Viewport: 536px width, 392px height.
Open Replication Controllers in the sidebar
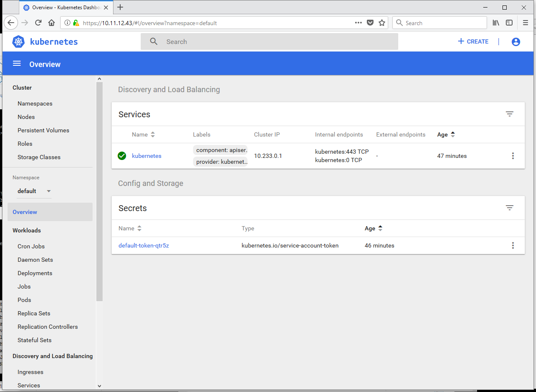point(48,327)
